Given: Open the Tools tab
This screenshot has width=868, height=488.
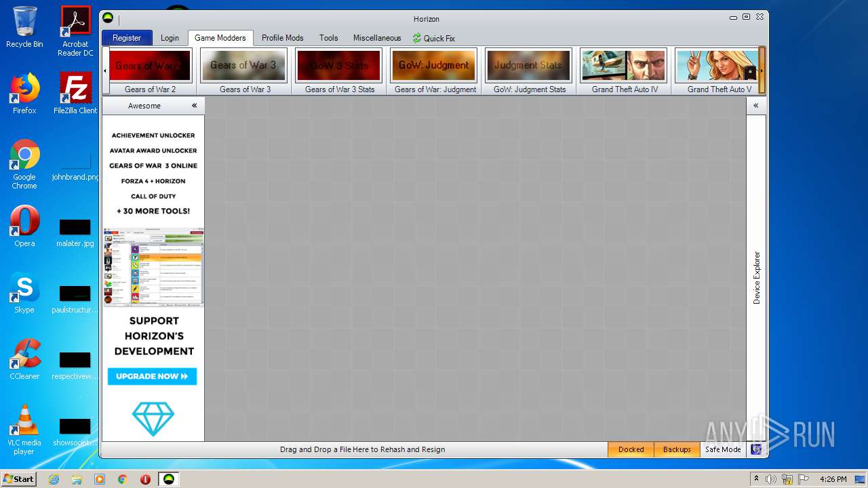Looking at the screenshot, I should [x=329, y=38].
